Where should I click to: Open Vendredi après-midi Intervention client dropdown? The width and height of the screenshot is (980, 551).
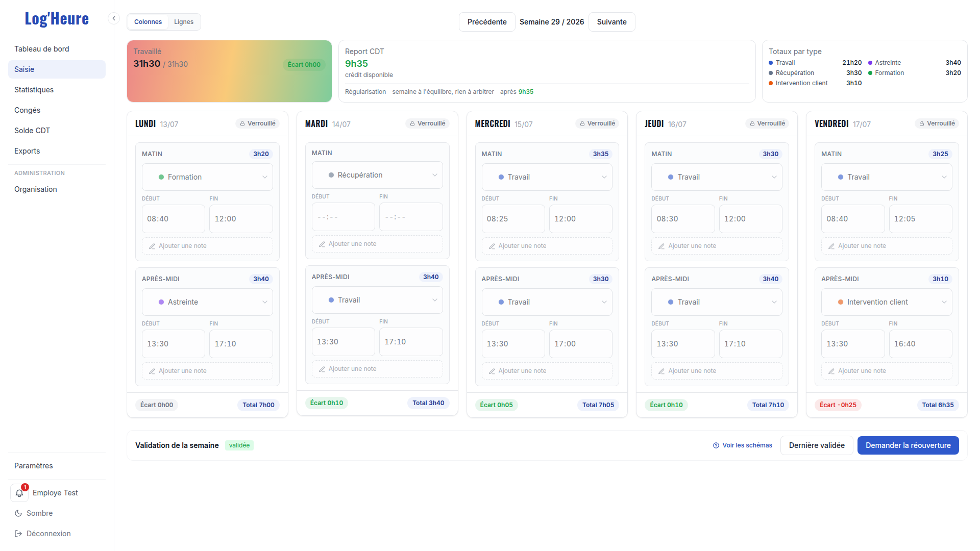tap(887, 302)
